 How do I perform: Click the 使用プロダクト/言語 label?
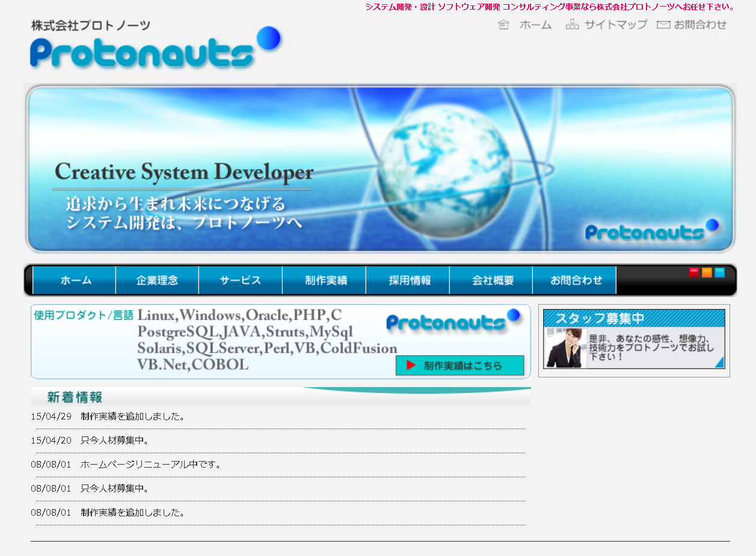[x=84, y=315]
